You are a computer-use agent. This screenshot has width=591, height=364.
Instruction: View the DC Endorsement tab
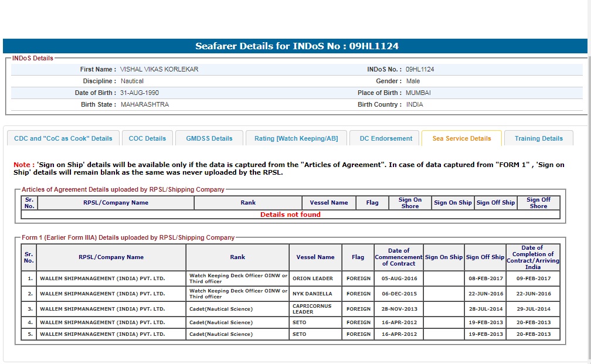(x=386, y=138)
